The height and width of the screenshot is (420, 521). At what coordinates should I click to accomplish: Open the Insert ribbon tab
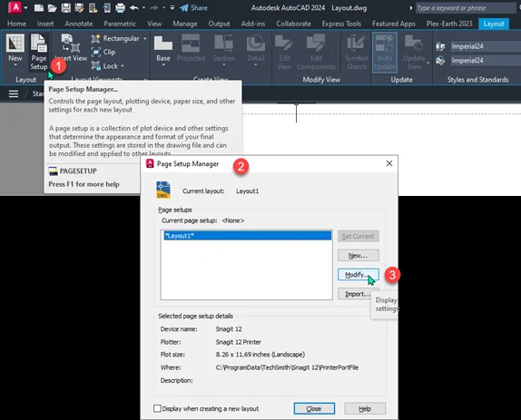pos(45,24)
